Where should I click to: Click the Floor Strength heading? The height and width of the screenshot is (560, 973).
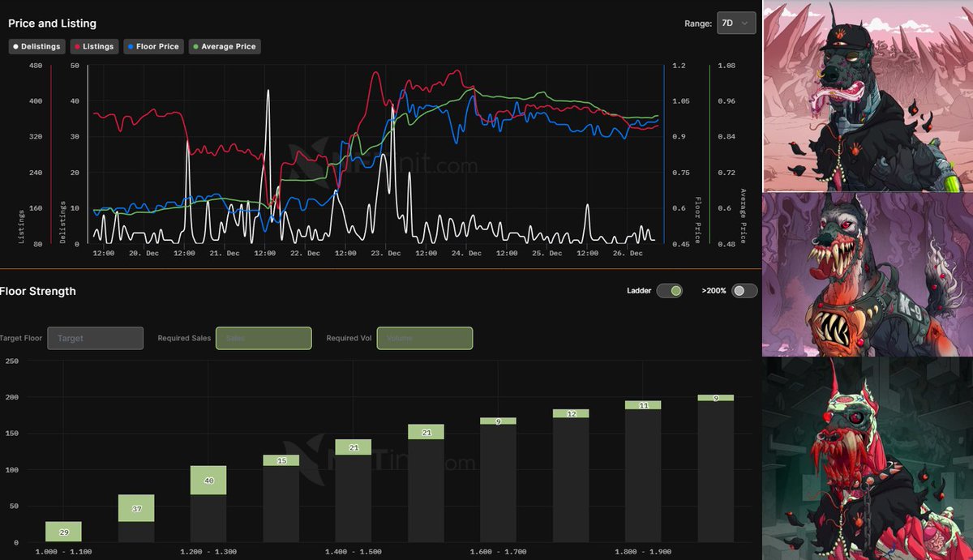pos(38,291)
